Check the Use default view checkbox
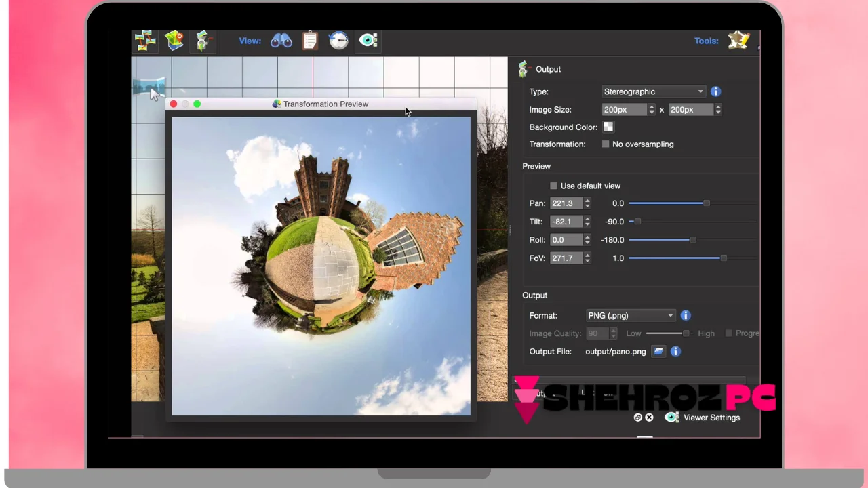 tap(554, 186)
